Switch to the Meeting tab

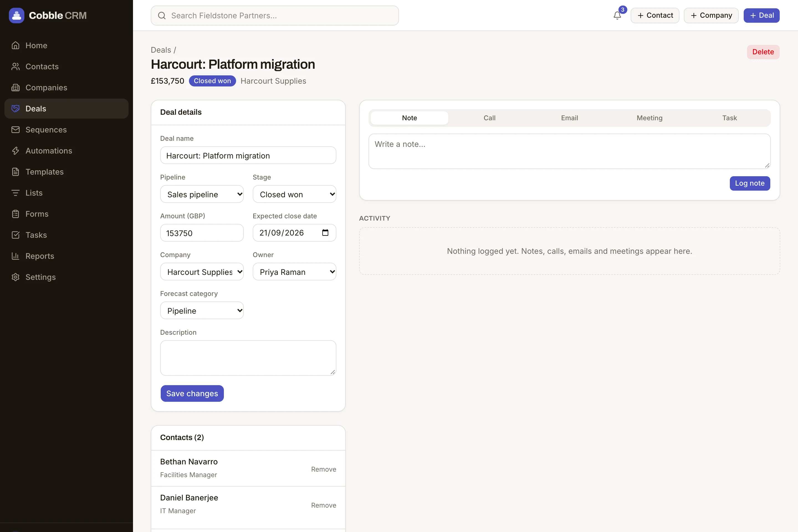click(x=649, y=118)
